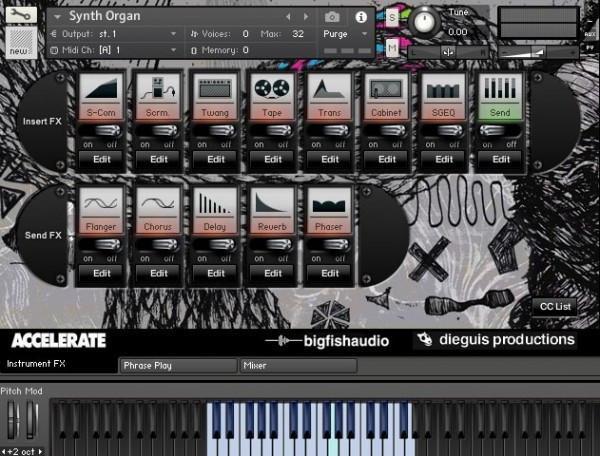Choose the Tape saturator reel icon
This screenshot has width=600, height=456.
pos(272,96)
